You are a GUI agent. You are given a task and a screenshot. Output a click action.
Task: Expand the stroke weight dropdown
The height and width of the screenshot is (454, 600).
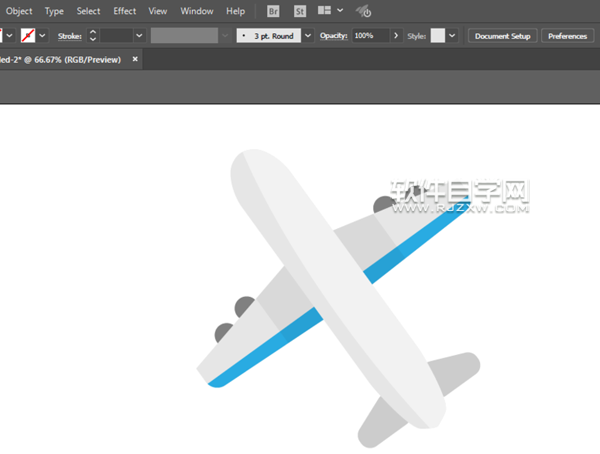[x=139, y=35]
